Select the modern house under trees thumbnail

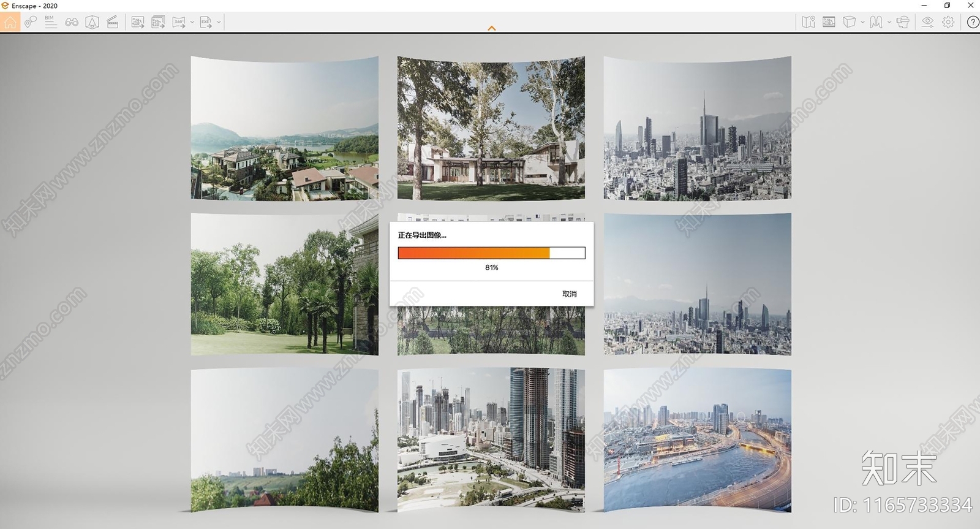tap(491, 128)
